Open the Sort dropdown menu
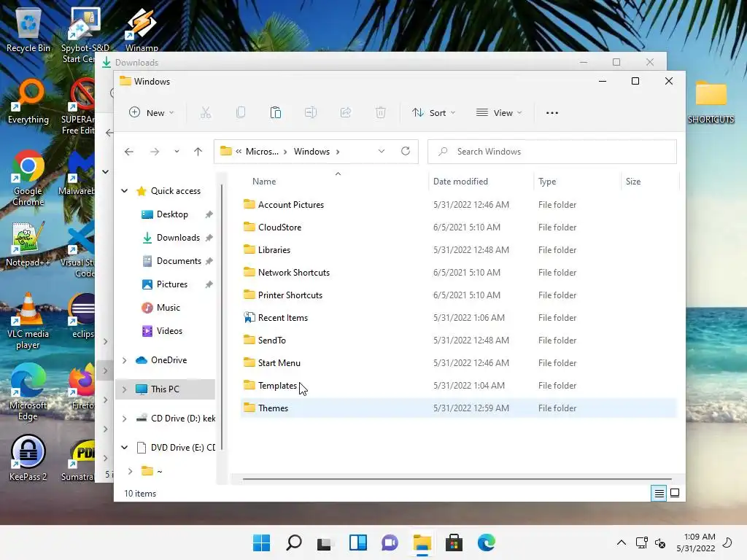This screenshot has height=560, width=747. click(433, 113)
